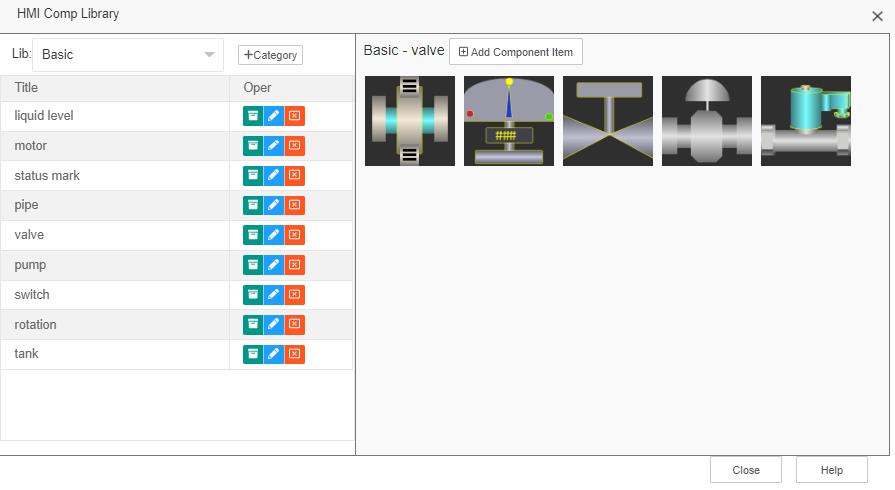Viewport: 895px width, 490px height.
Task: Delete the pipe category
Action: pos(295,205)
